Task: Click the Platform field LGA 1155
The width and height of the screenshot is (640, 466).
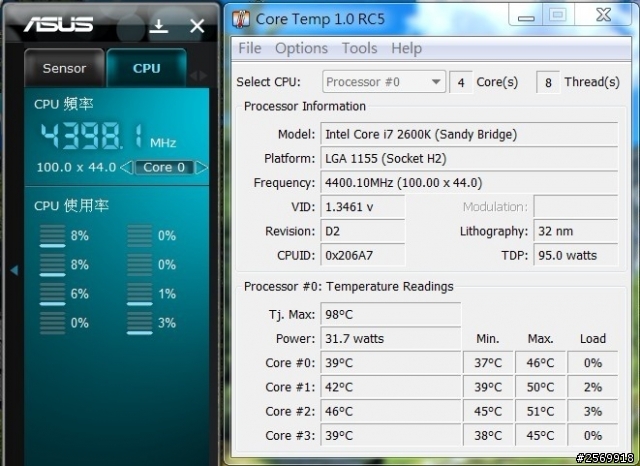Action: click(469, 158)
